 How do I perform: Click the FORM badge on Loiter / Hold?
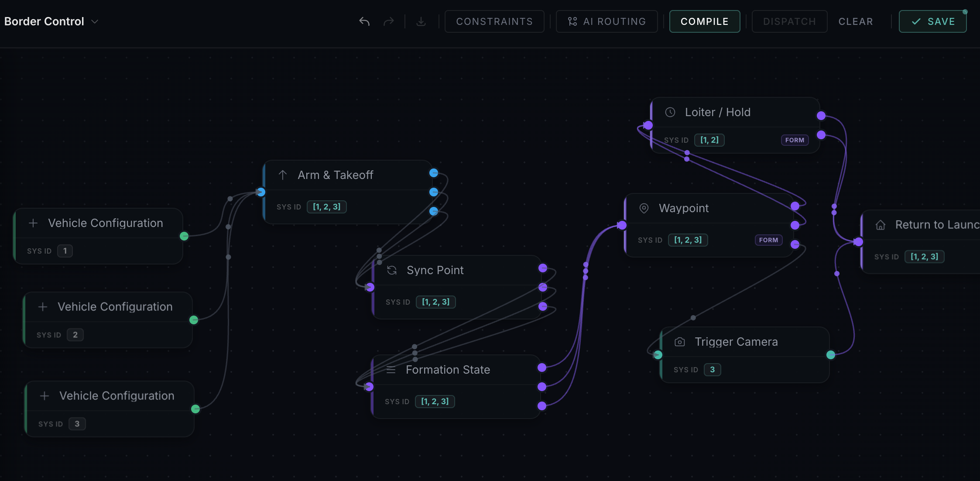pos(795,140)
